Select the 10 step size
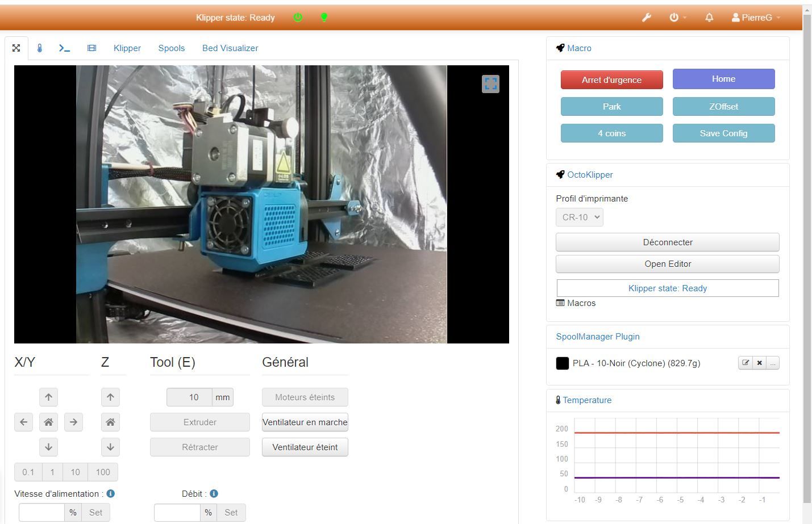This screenshot has height=524, width=812. point(75,472)
